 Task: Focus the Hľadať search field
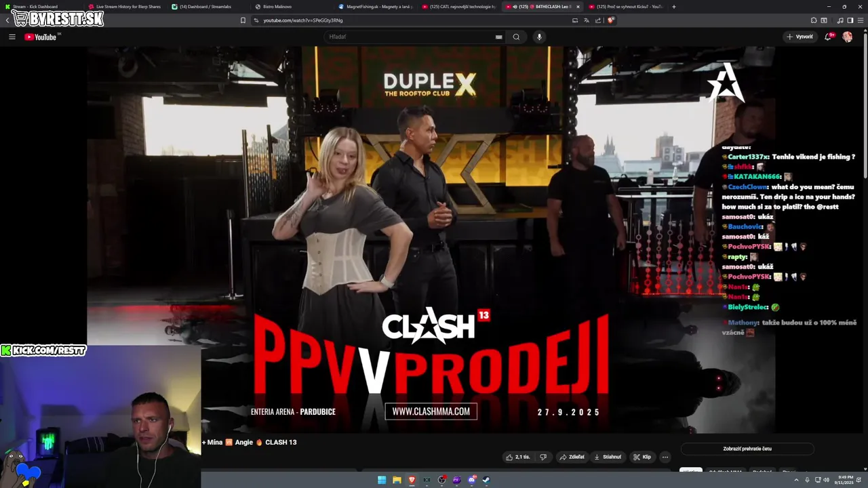(410, 37)
